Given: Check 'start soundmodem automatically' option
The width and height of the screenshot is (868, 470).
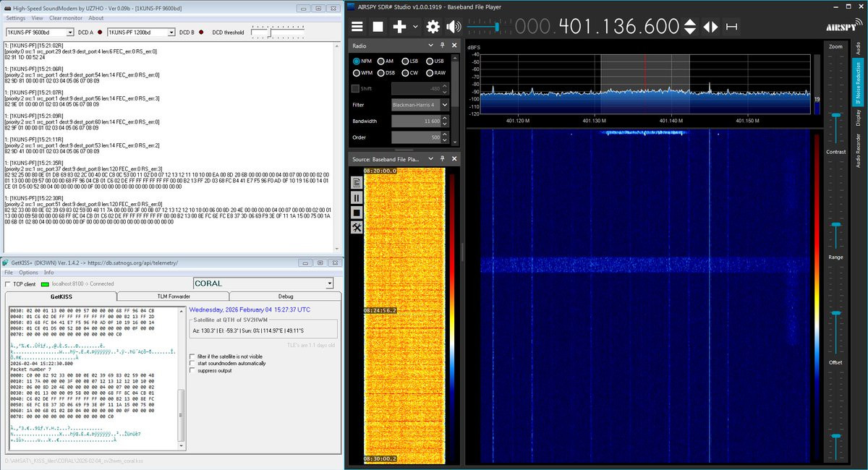Looking at the screenshot, I should tap(192, 364).
